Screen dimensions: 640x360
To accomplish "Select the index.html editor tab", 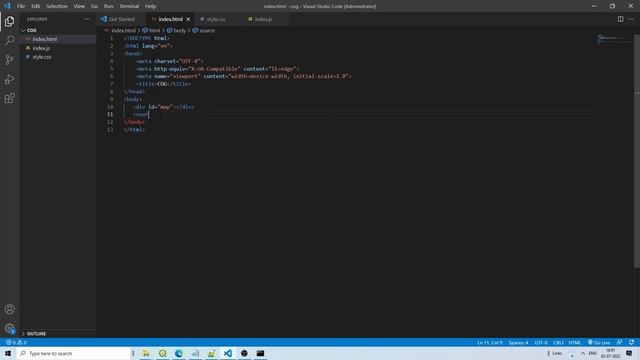I will click(170, 19).
